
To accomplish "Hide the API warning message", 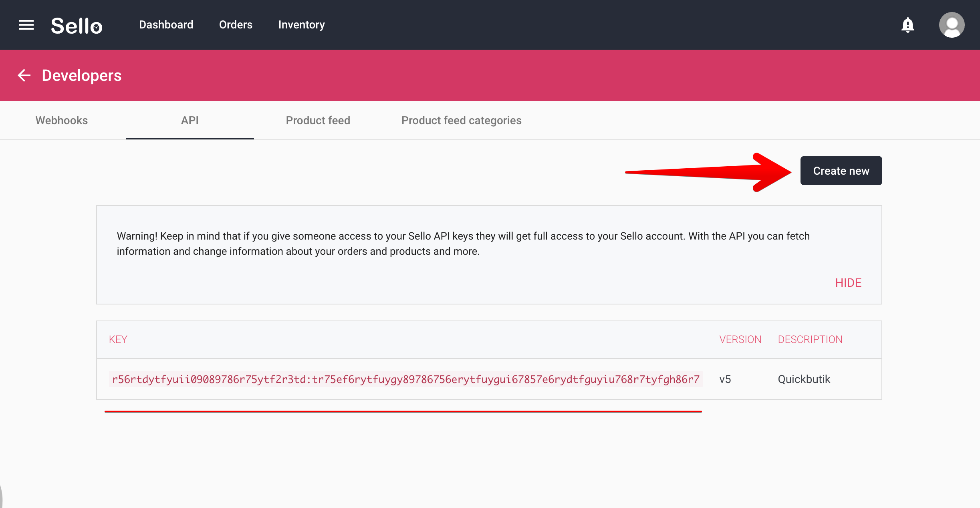I will coord(848,283).
